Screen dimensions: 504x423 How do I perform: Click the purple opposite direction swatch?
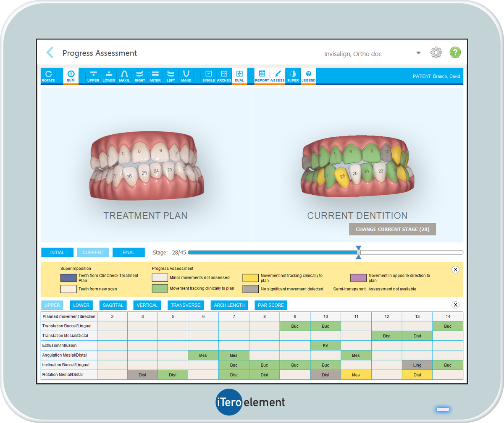[359, 278]
